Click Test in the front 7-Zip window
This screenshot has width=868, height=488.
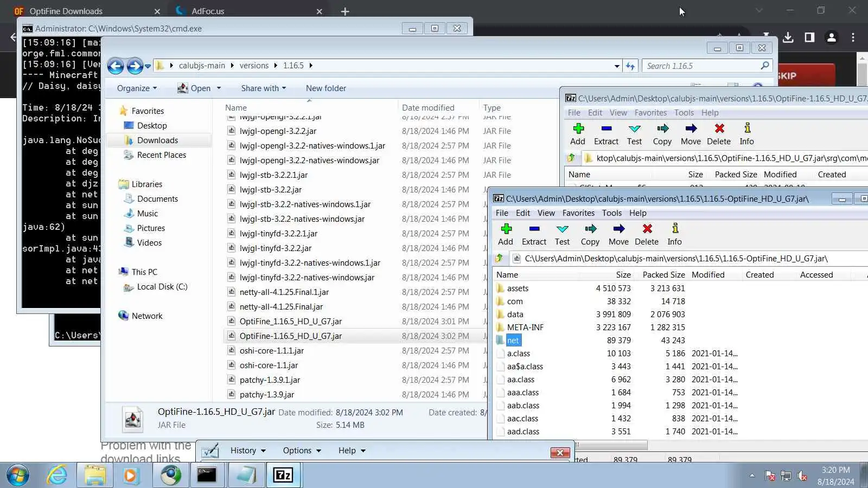562,234
